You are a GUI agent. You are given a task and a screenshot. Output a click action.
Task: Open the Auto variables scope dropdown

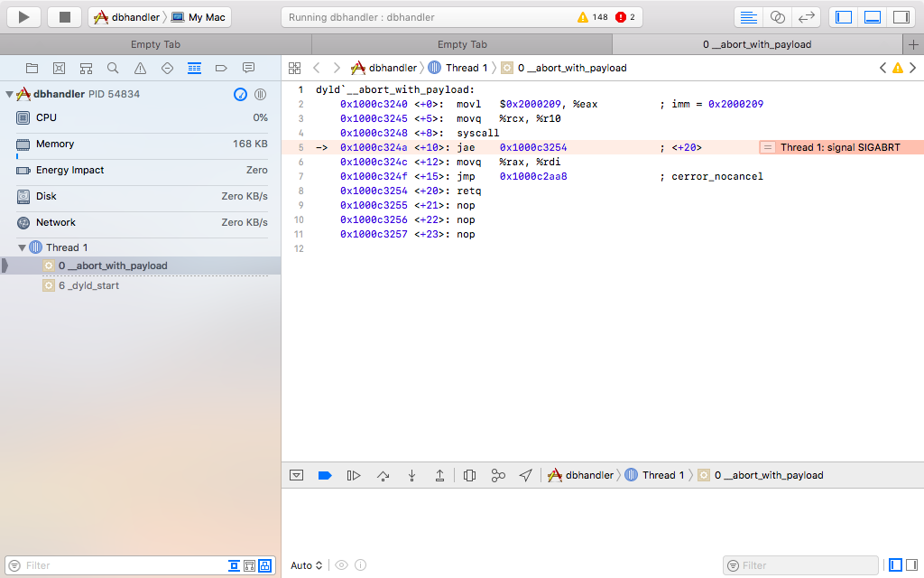[306, 565]
